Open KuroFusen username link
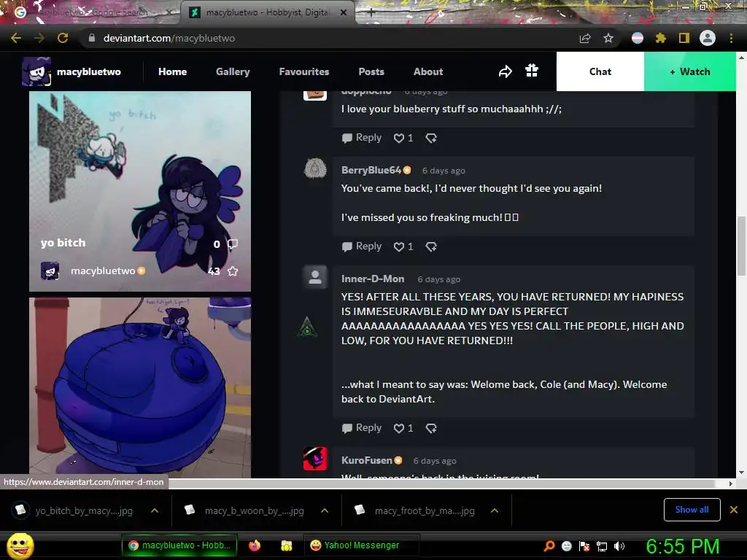The height and width of the screenshot is (560, 747). click(x=366, y=460)
